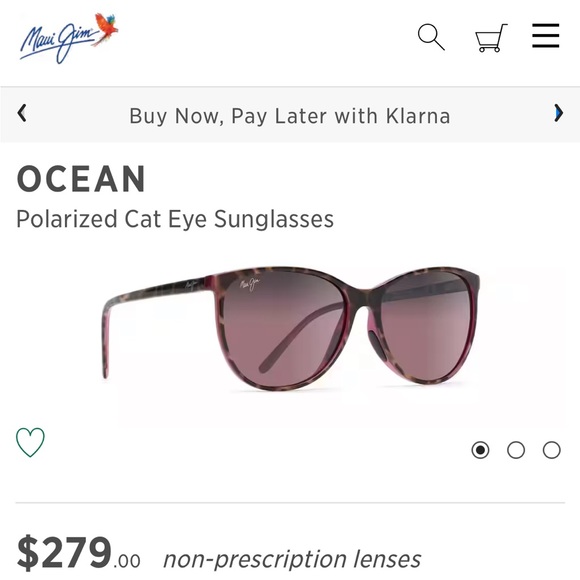Open the Klarna Buy Now Pay Later promo
Viewport: 580px width, 580px height.
click(290, 116)
